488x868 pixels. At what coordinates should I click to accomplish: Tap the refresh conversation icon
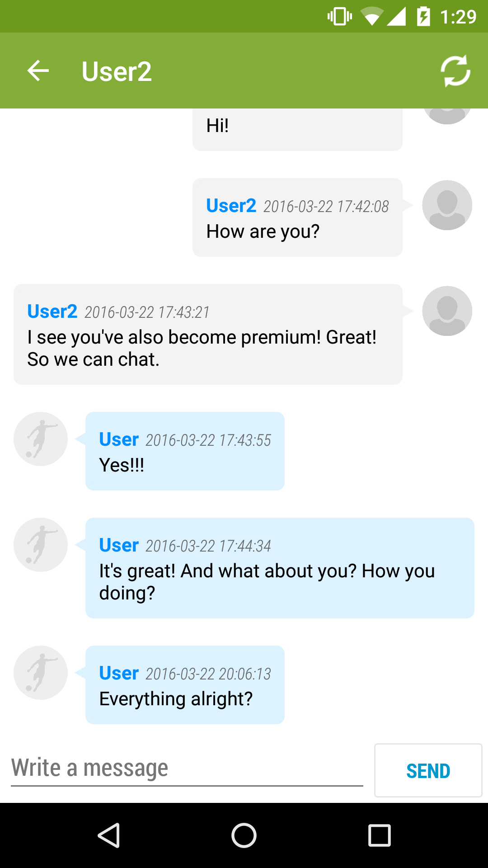click(455, 71)
